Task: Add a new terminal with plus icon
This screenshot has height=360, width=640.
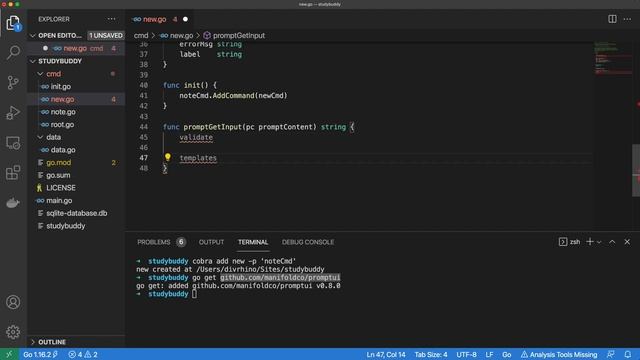Action: point(589,242)
